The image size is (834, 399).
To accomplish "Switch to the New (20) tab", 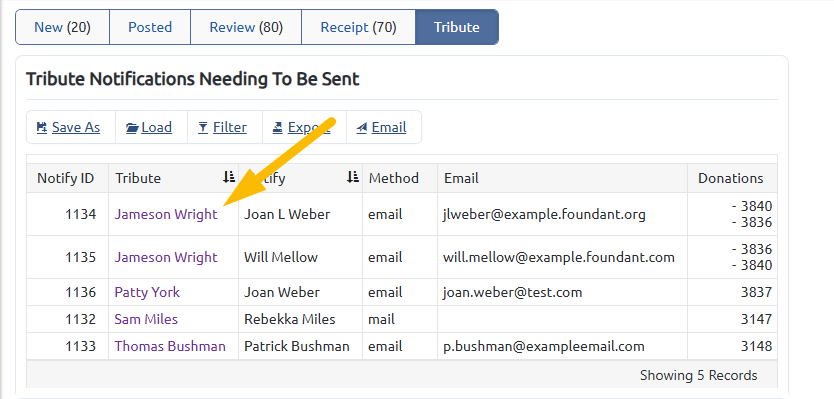I will (x=62, y=27).
